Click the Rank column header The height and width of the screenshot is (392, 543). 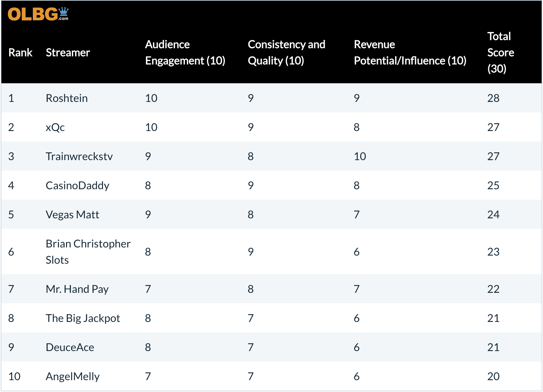pos(20,52)
